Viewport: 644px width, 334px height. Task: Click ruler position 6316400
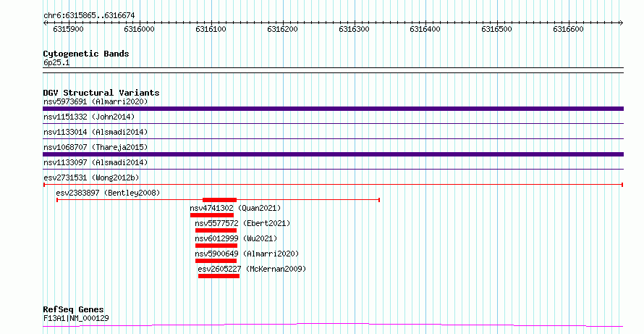[x=425, y=29]
